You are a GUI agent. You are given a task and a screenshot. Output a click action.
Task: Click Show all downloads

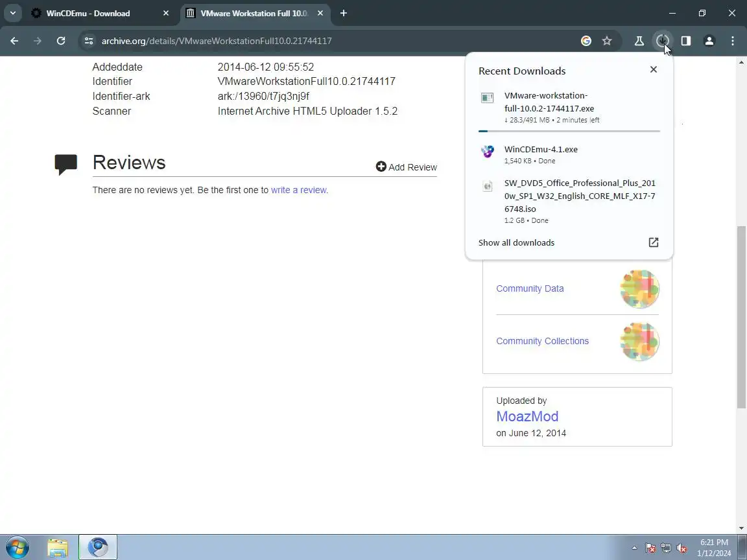516,243
